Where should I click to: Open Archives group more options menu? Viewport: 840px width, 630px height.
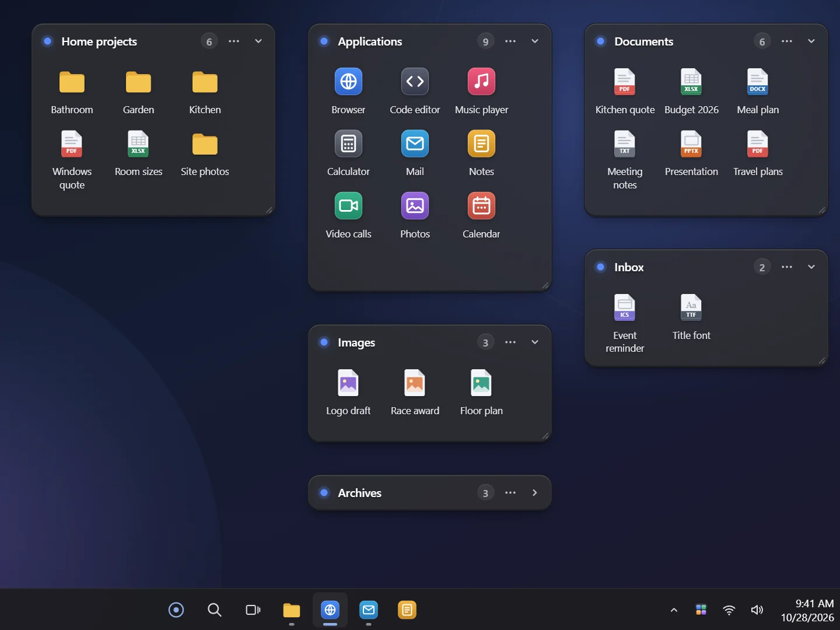[x=510, y=493]
